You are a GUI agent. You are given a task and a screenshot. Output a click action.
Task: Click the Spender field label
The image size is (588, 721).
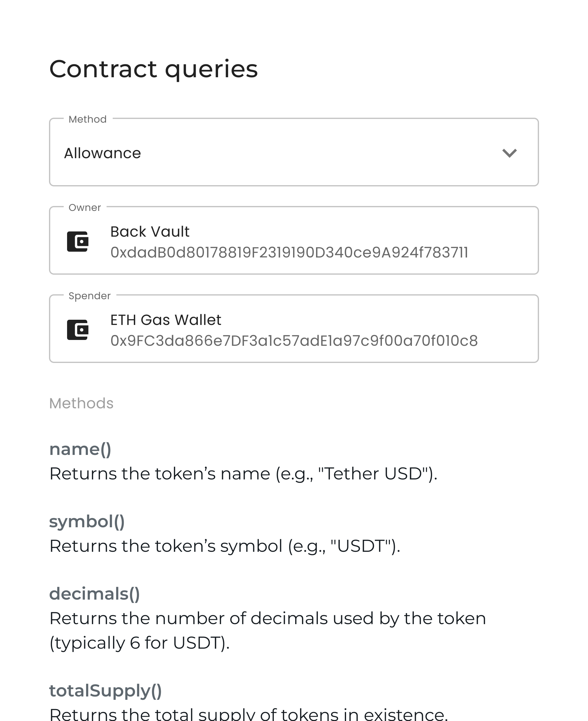click(x=90, y=296)
